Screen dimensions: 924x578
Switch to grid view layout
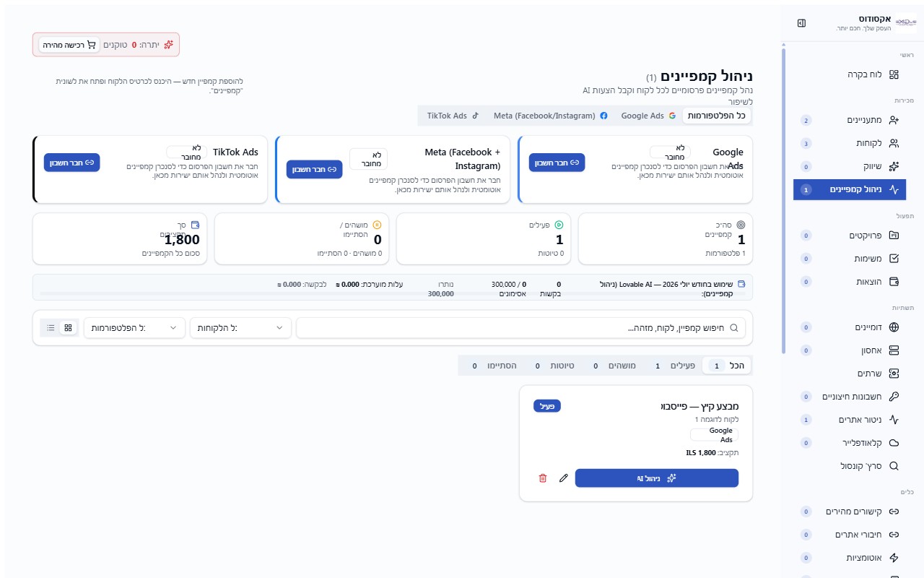[x=68, y=328]
